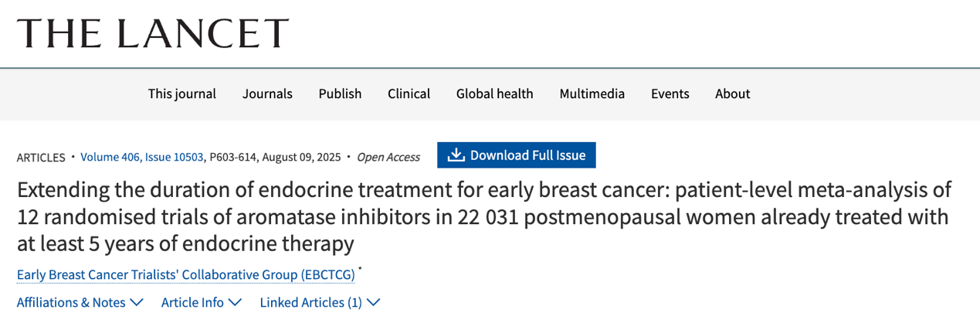Viewport: 980px width, 316px height.
Task: Click The Lancet logo
Action: click(x=153, y=33)
